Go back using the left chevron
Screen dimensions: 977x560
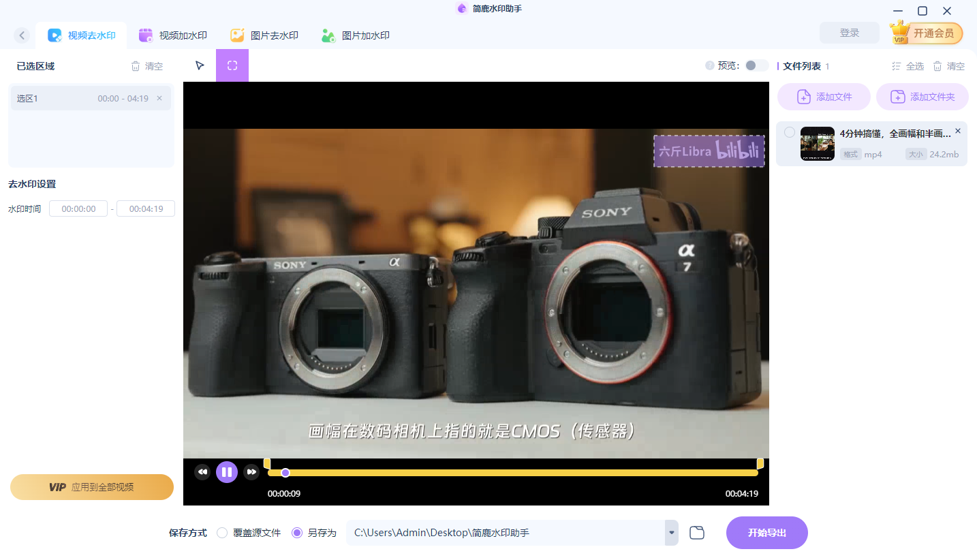pyautogui.click(x=22, y=35)
